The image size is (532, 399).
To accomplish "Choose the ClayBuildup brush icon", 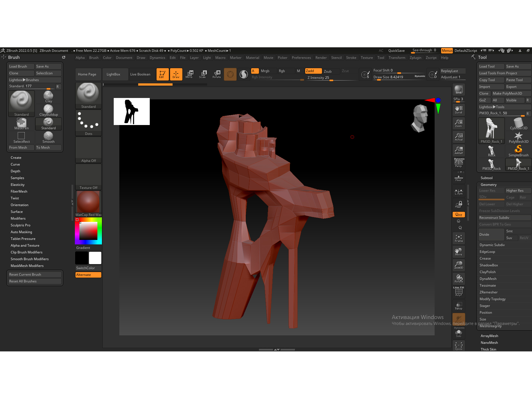I will 48,110.
